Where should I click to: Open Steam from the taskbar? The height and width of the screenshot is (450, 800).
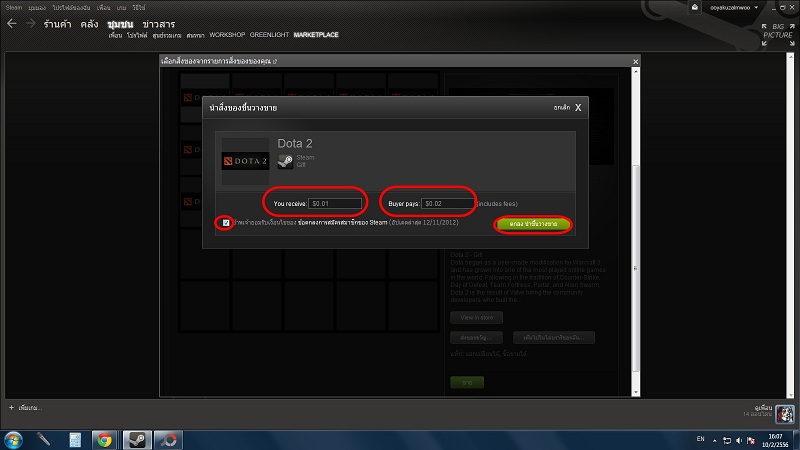(x=137, y=440)
